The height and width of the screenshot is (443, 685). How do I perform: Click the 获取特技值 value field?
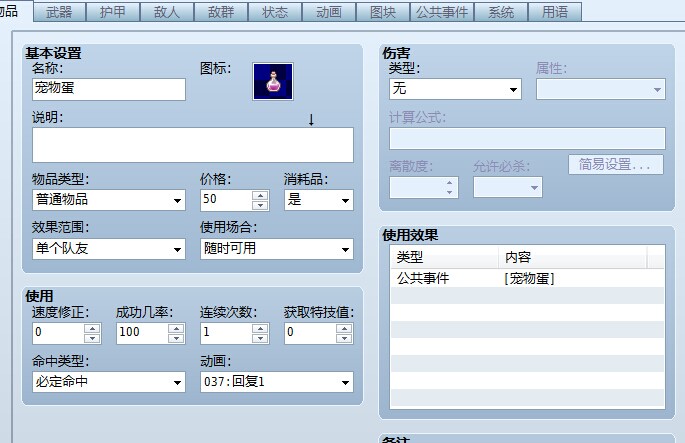(310, 333)
